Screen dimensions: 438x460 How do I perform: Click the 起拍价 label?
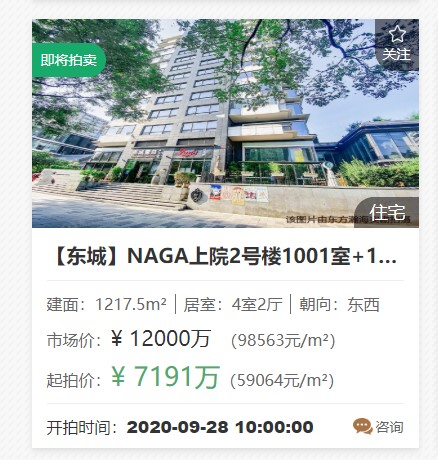click(73, 380)
